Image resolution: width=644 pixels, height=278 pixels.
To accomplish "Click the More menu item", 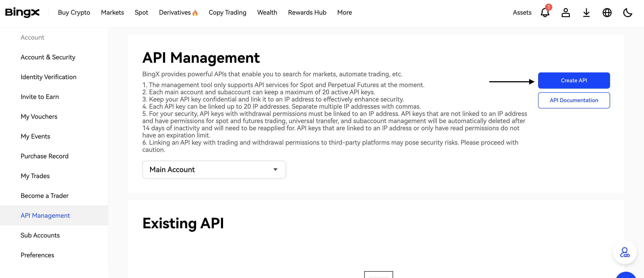I will [x=344, y=12].
